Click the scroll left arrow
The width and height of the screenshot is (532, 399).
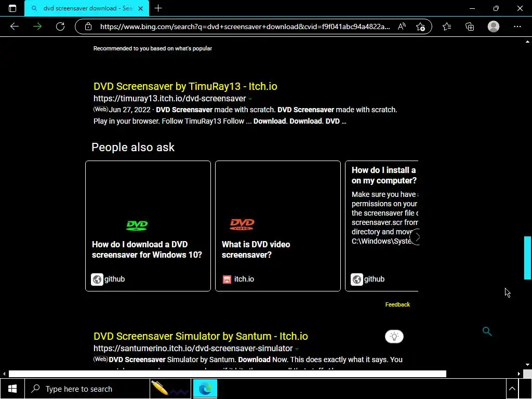(4, 374)
